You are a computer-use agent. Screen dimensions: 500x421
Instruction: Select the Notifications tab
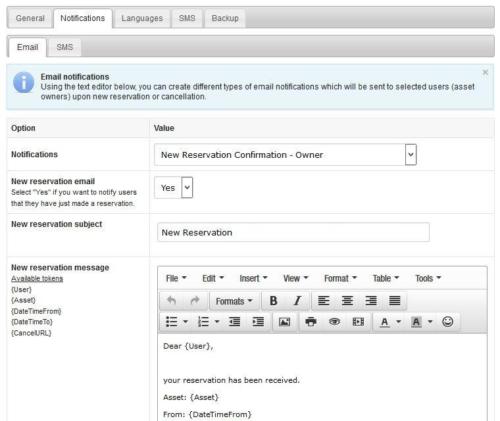tap(82, 18)
